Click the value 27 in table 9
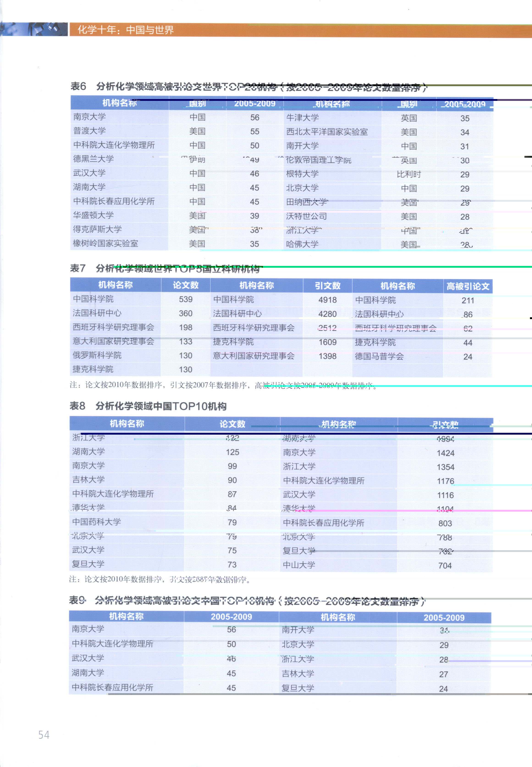Image resolution: width=532 pixels, height=767 pixels. 444,674
